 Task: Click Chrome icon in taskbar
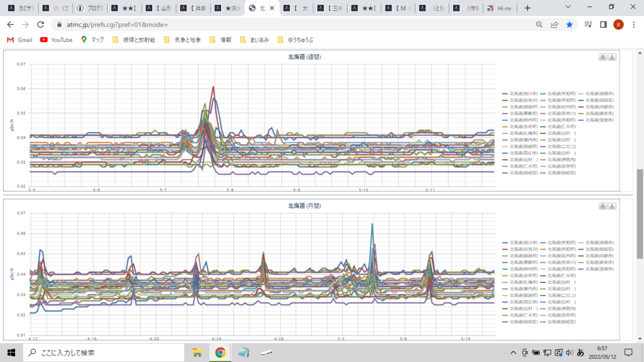click(x=220, y=352)
